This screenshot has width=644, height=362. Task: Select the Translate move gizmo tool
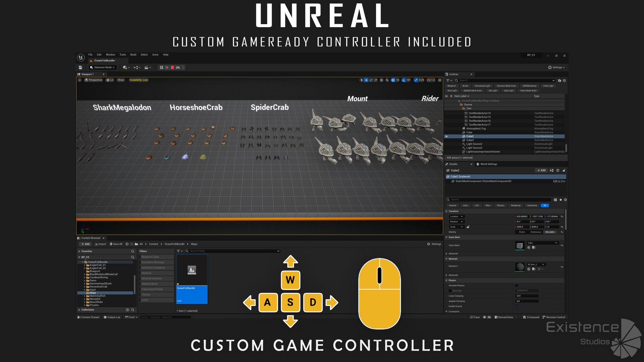366,80
